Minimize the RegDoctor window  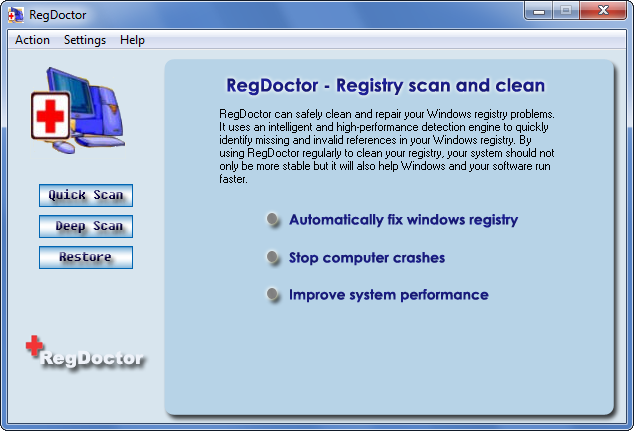click(x=538, y=11)
